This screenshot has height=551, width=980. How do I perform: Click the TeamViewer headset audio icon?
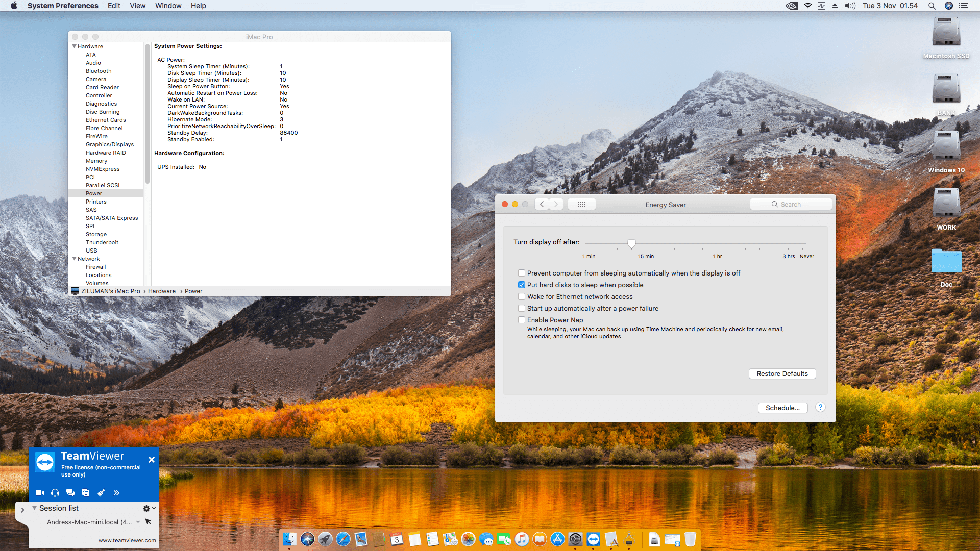tap(55, 493)
